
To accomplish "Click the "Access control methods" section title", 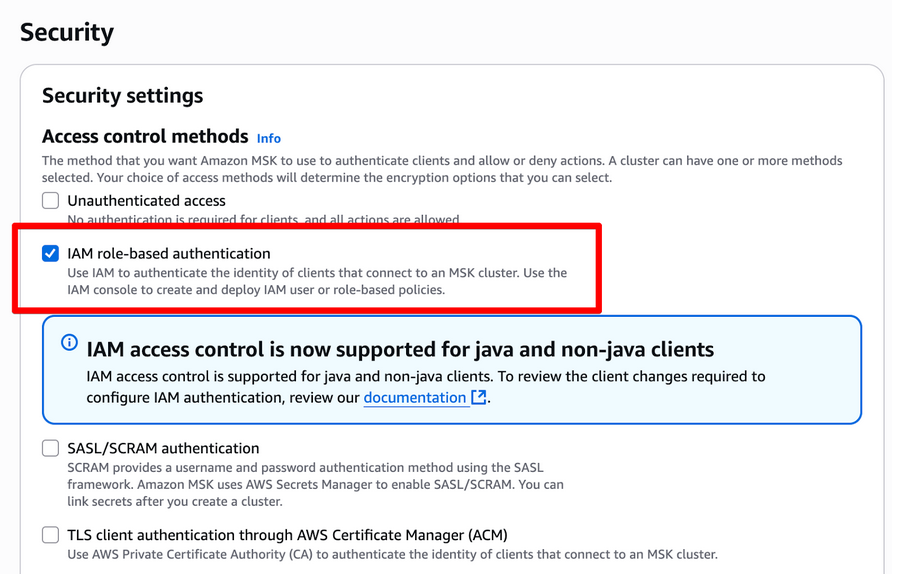I will pyautogui.click(x=145, y=137).
